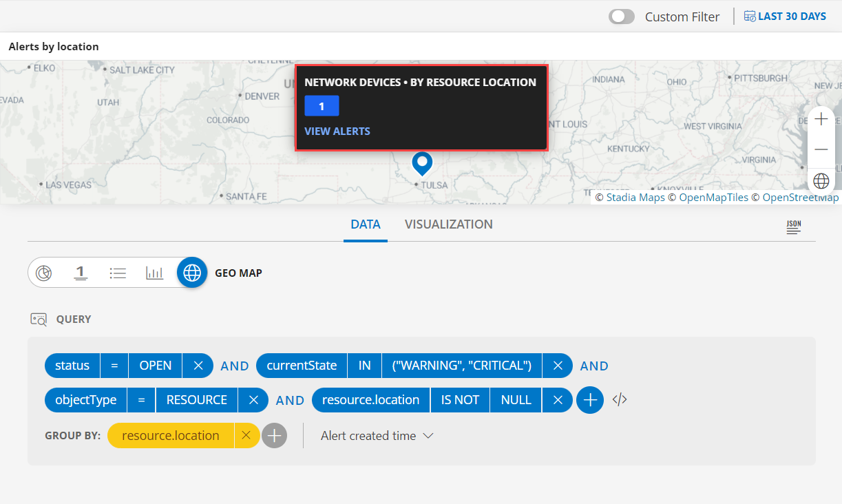Click the plus to add another GROUP BY field
Image resolution: width=842 pixels, height=504 pixels.
274,435
